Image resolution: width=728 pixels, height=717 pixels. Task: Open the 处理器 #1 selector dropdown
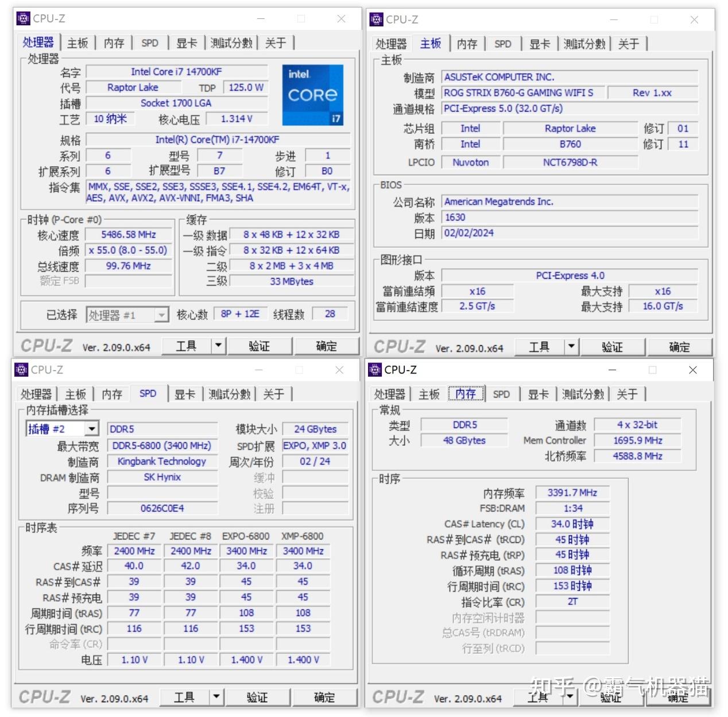pyautogui.click(x=161, y=315)
